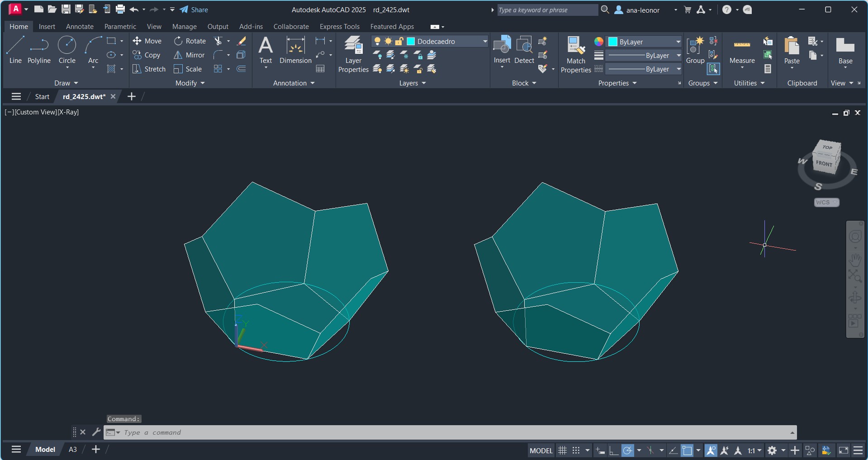Click the ByLayer object color swatch
Image resolution: width=868 pixels, height=460 pixels.
click(613, 42)
